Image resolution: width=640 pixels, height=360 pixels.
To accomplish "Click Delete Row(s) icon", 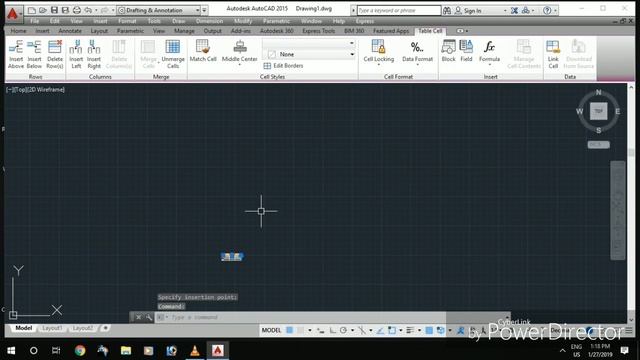I will [x=55, y=54].
